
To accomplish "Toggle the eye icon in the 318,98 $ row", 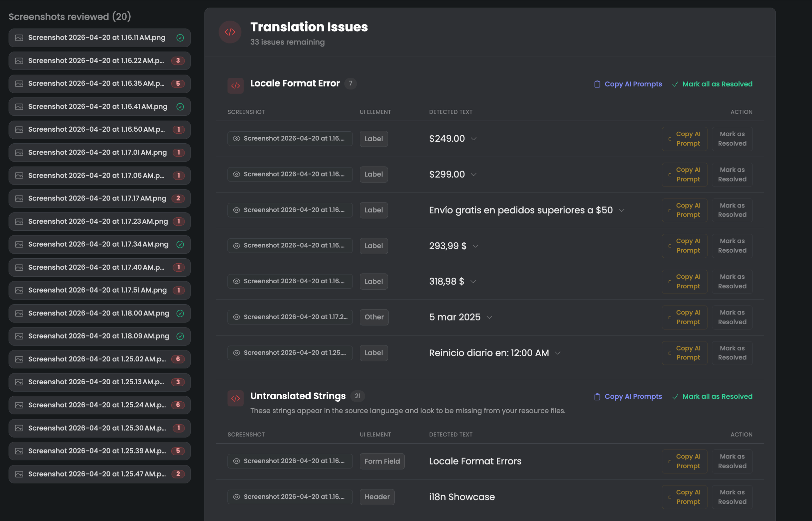I will [x=236, y=281].
